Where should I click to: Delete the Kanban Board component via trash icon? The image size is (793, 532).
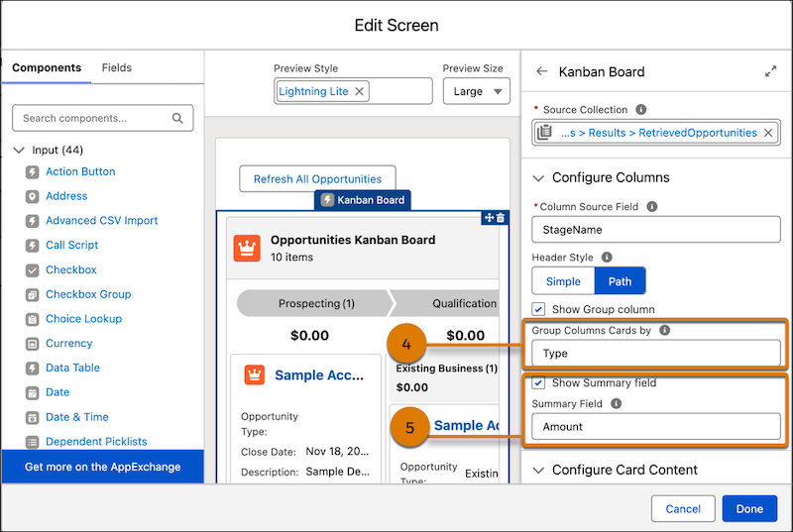click(501, 218)
